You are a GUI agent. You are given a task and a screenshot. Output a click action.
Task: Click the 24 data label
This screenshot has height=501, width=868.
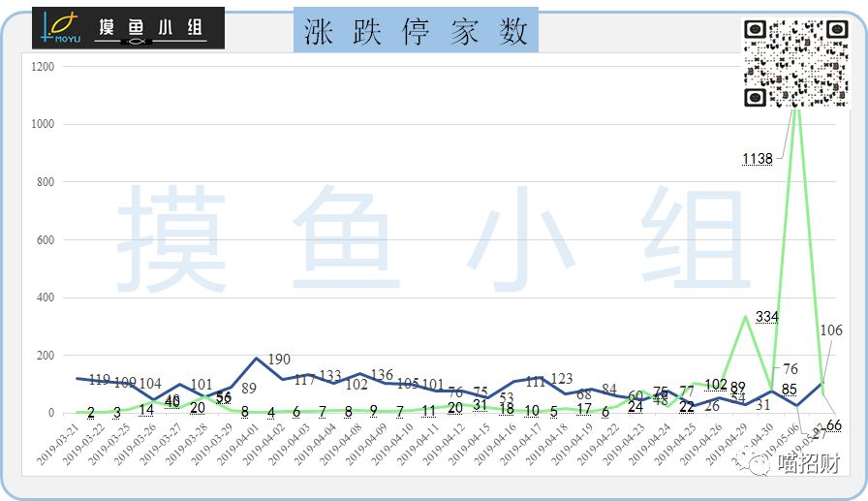click(x=635, y=407)
